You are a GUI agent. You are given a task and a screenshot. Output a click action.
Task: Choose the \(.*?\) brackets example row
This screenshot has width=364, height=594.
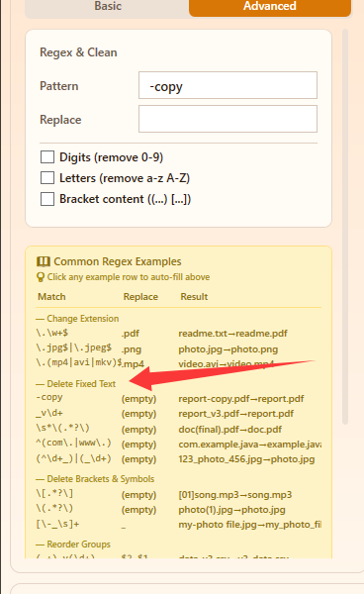click(179, 509)
